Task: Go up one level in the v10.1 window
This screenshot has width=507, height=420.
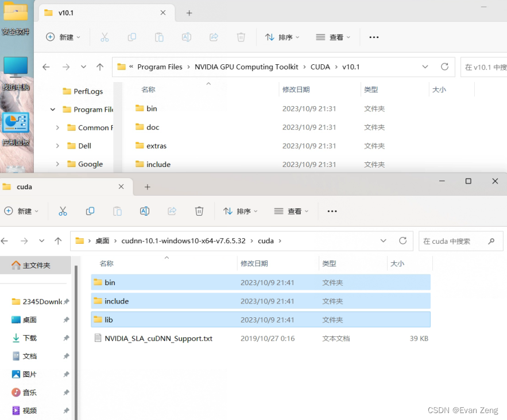Action: click(x=100, y=67)
